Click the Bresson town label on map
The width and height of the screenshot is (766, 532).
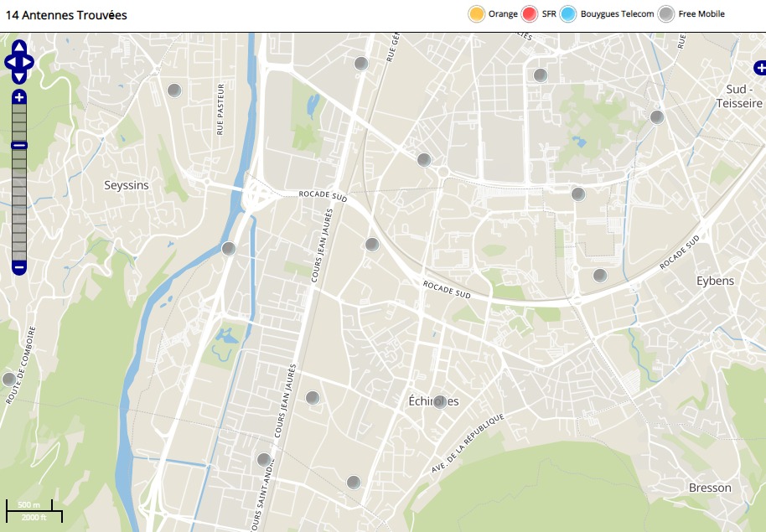[x=710, y=488]
